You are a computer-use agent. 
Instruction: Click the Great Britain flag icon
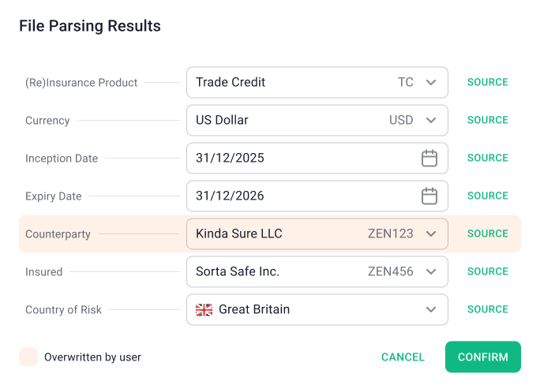click(x=204, y=310)
